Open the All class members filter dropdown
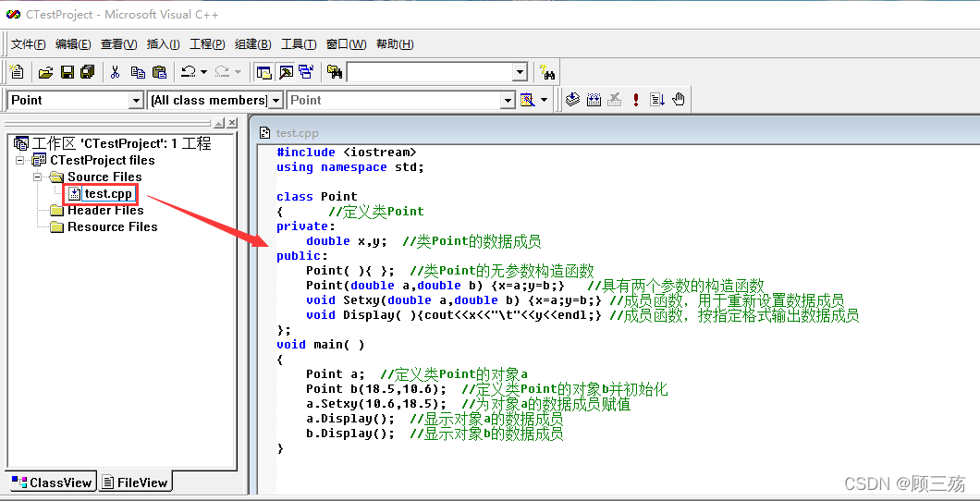The height and width of the screenshot is (501, 980). [276, 100]
